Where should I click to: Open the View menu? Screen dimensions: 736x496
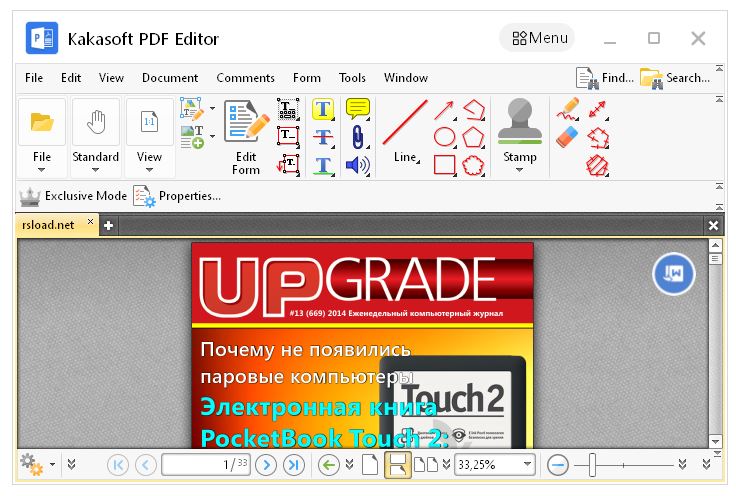(111, 78)
